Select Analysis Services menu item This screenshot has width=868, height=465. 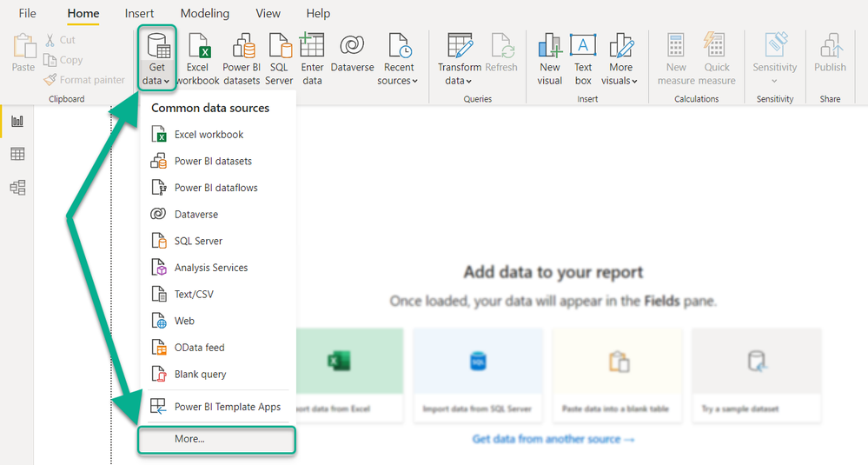(x=218, y=268)
